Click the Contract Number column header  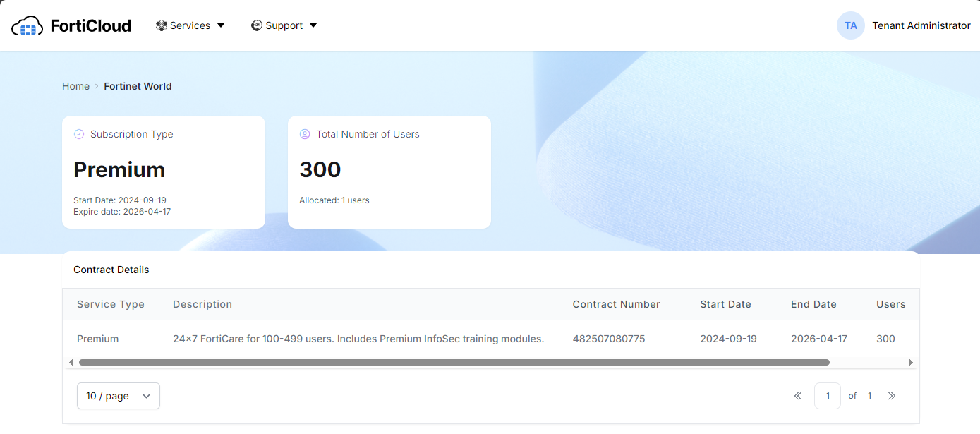click(x=617, y=304)
